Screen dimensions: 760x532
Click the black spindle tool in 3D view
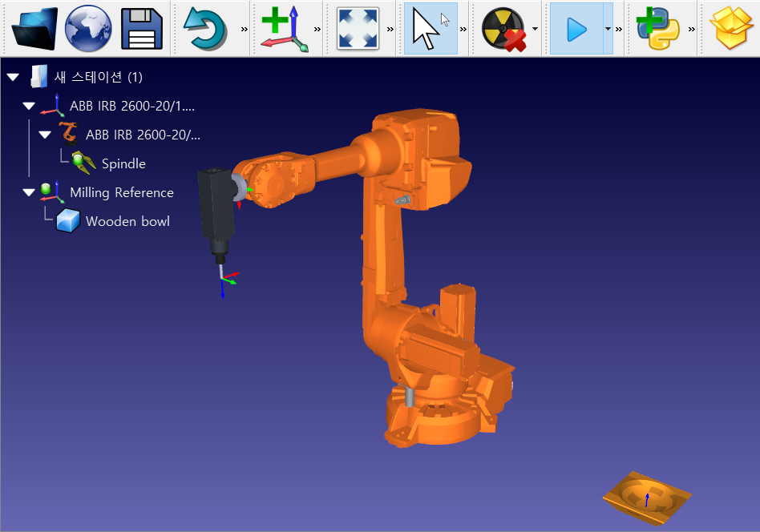(216, 208)
